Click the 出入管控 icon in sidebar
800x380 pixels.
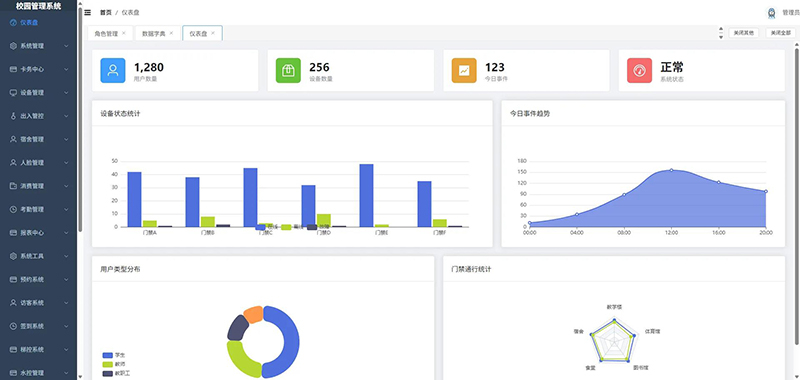pos(13,116)
